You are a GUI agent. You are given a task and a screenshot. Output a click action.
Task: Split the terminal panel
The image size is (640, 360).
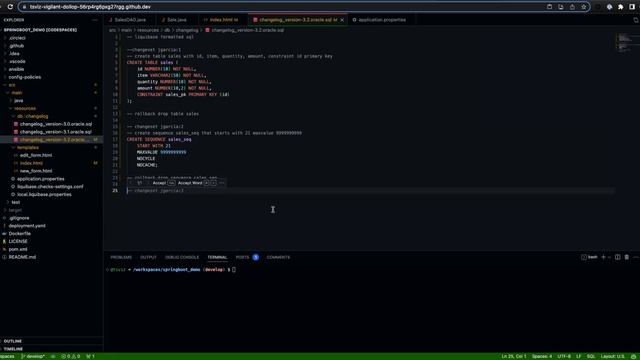point(618,257)
